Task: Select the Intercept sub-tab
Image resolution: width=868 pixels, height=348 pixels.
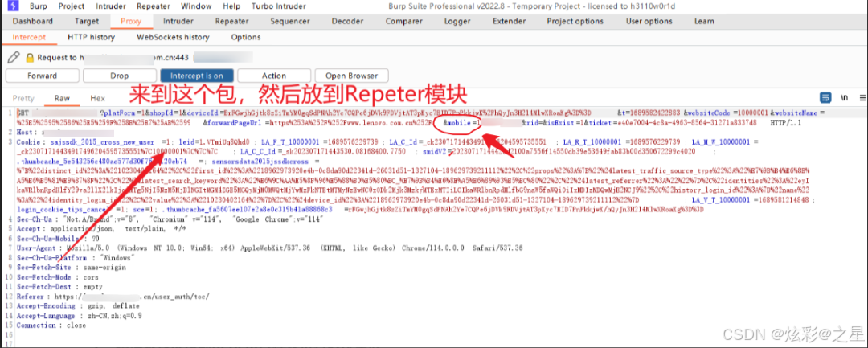Action: [29, 37]
